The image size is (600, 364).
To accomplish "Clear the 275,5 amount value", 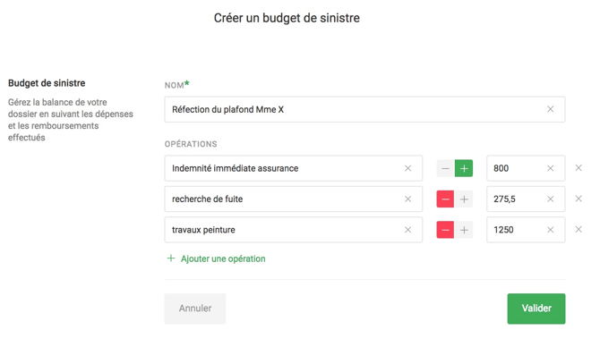I will coord(550,199).
